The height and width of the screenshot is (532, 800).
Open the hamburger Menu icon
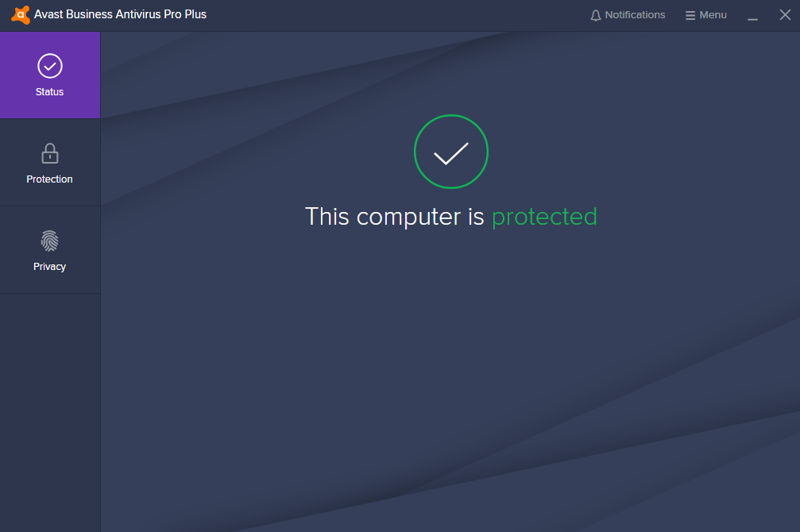tap(690, 15)
